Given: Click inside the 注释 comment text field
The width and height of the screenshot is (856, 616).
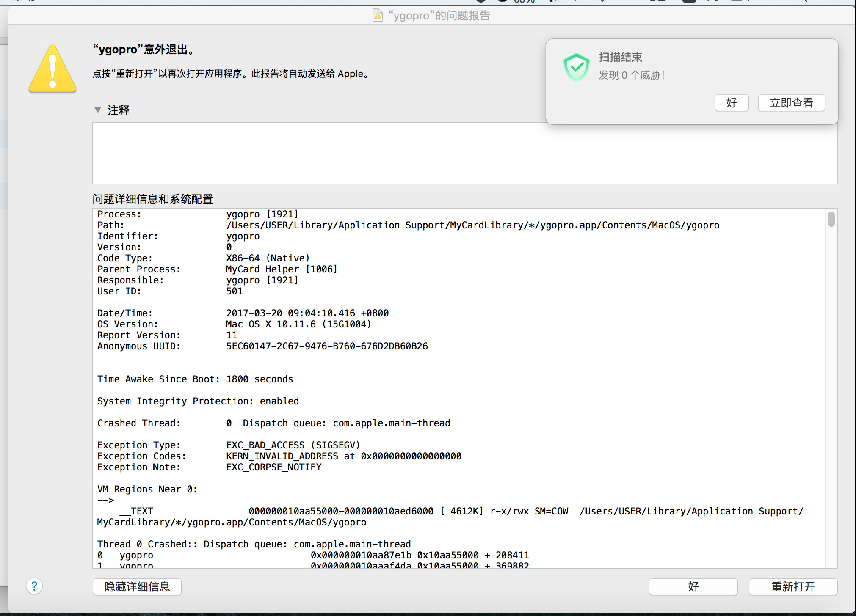Looking at the screenshot, I should [x=465, y=153].
